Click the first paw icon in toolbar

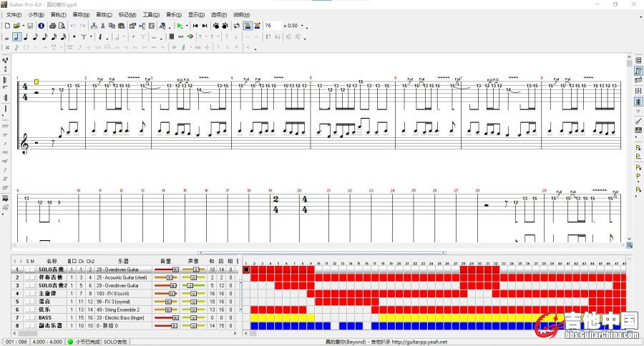tap(216, 26)
